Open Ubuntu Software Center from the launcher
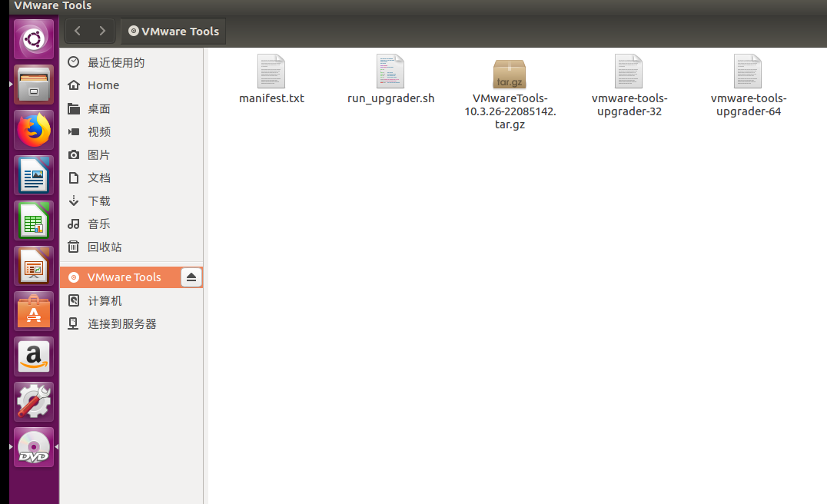 tap(33, 311)
